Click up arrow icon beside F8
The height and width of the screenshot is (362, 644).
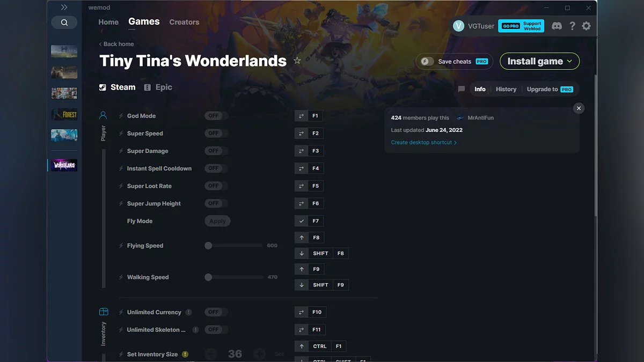click(301, 238)
